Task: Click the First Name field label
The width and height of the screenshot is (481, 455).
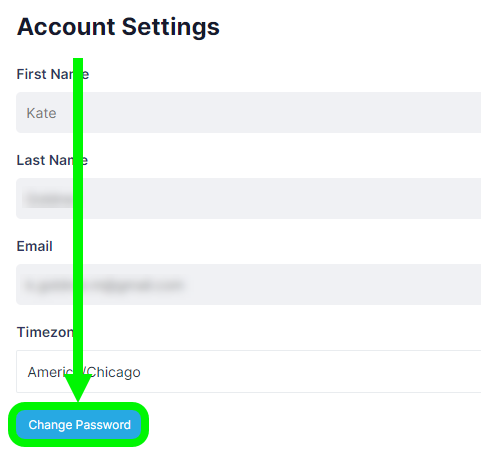Action: (53, 74)
